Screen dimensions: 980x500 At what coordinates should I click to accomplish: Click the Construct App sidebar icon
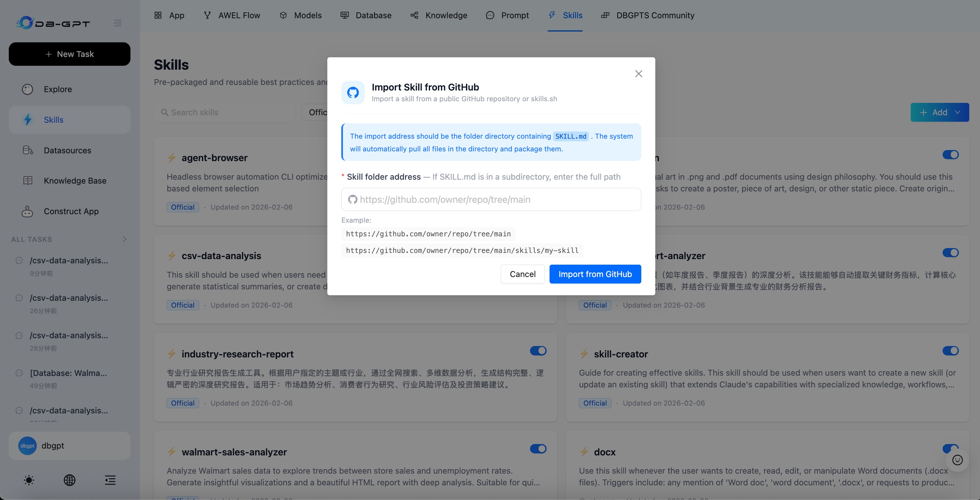[28, 212]
